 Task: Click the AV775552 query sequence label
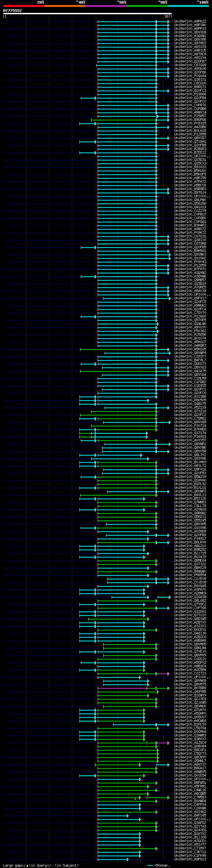[x=13, y=11]
